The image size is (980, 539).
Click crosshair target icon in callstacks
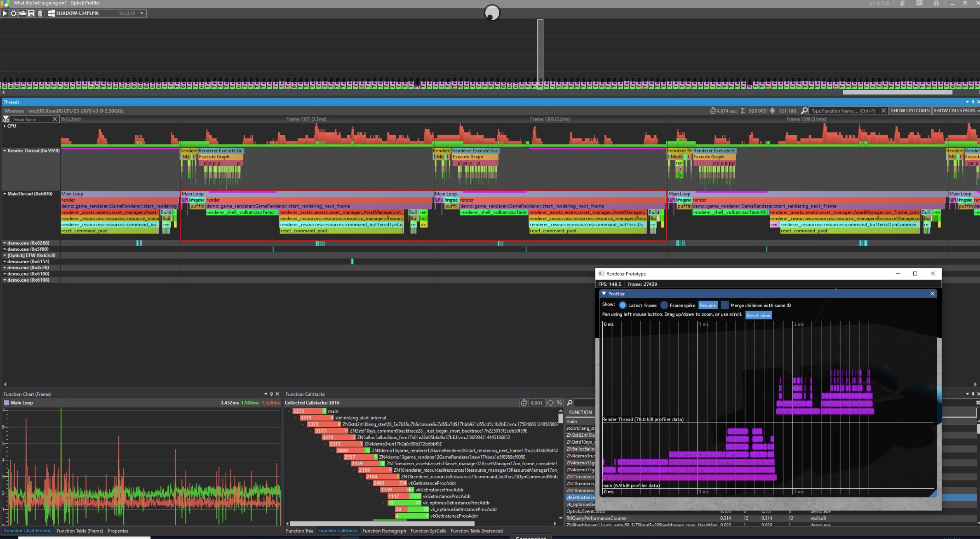(550, 403)
